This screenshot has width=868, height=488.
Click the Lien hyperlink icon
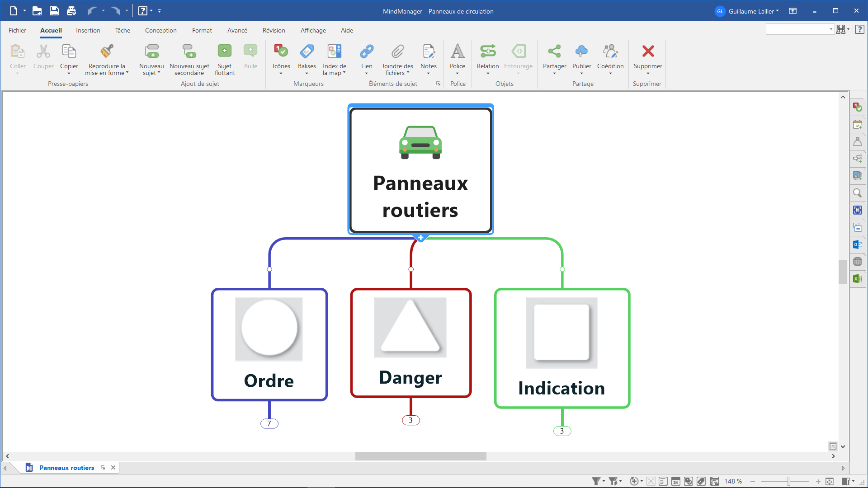(367, 52)
